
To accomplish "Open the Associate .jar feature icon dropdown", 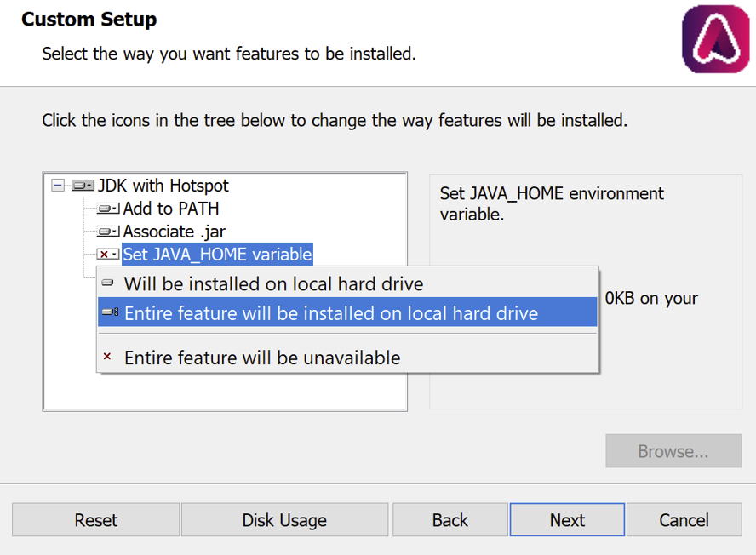I will pyautogui.click(x=108, y=232).
